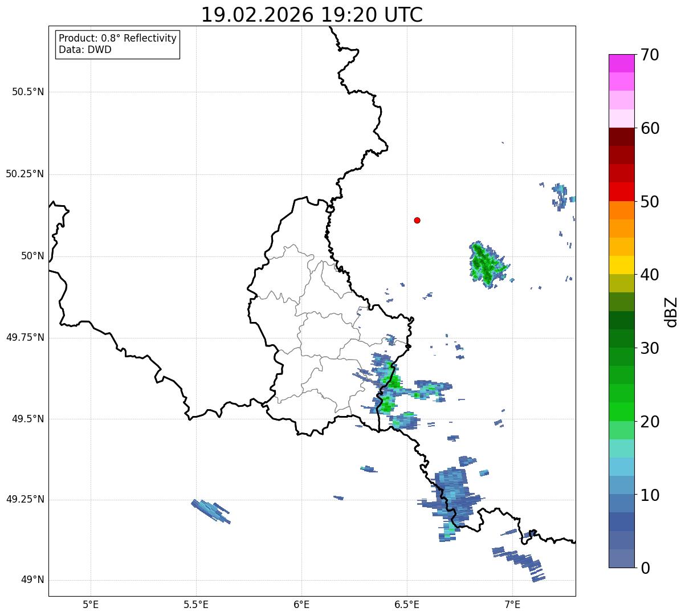Click the 50.5°N latitude tick label

point(28,92)
